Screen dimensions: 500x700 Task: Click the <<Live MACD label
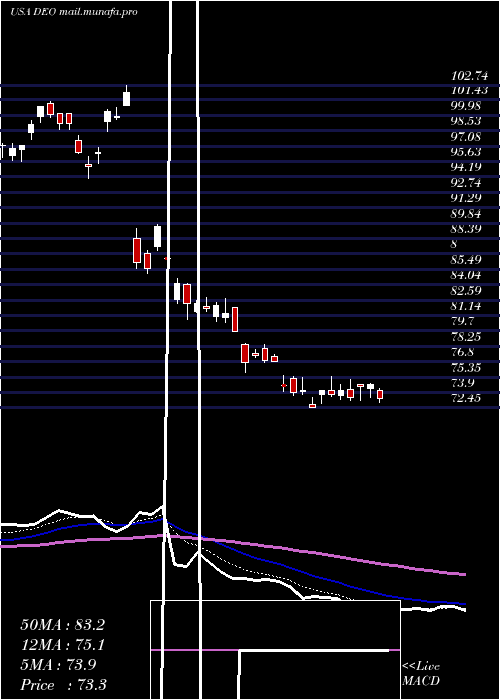point(421,673)
